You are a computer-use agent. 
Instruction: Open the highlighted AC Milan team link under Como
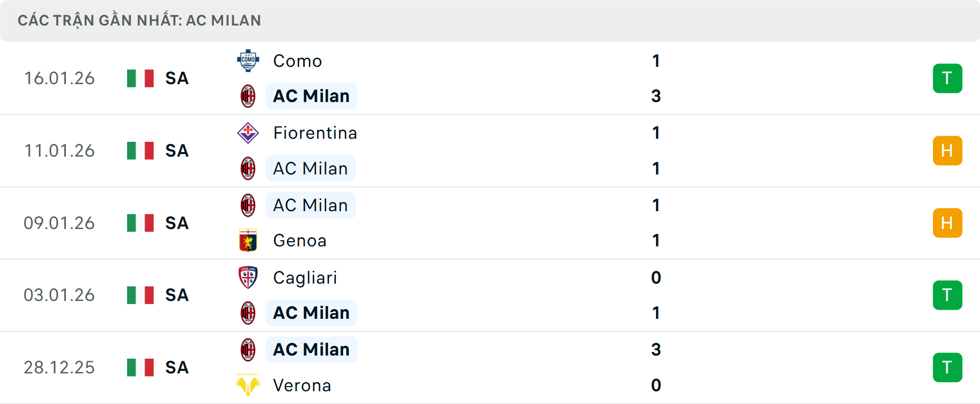(x=311, y=96)
